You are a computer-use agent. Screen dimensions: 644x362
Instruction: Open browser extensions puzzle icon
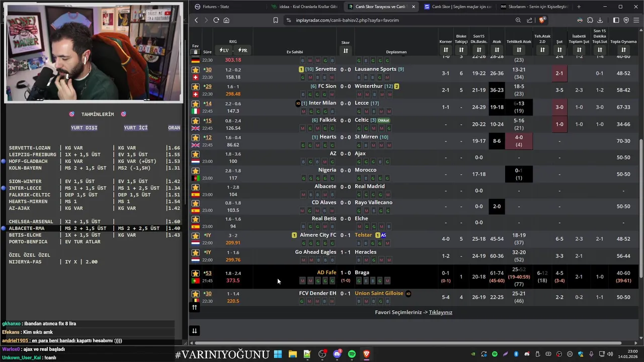click(590, 20)
